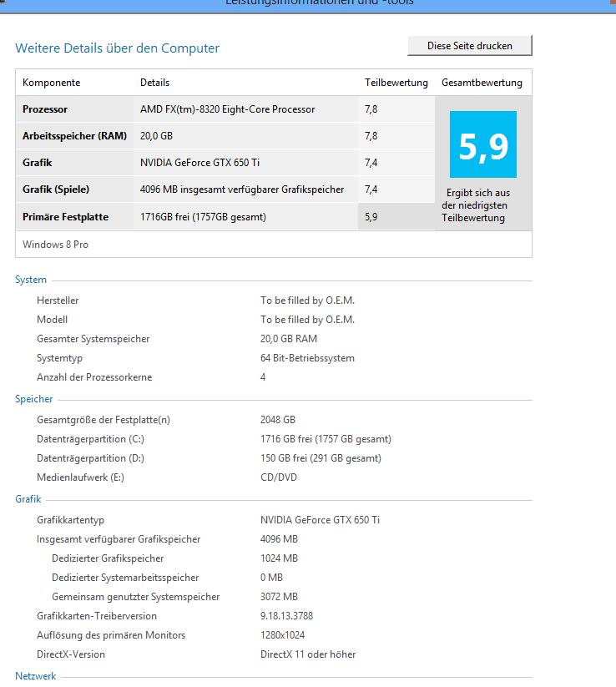Image resolution: width=616 pixels, height=687 pixels.
Task: Click "Ergibt sich aus der niedrigsten Teilbewertung" text
Action: (x=475, y=205)
